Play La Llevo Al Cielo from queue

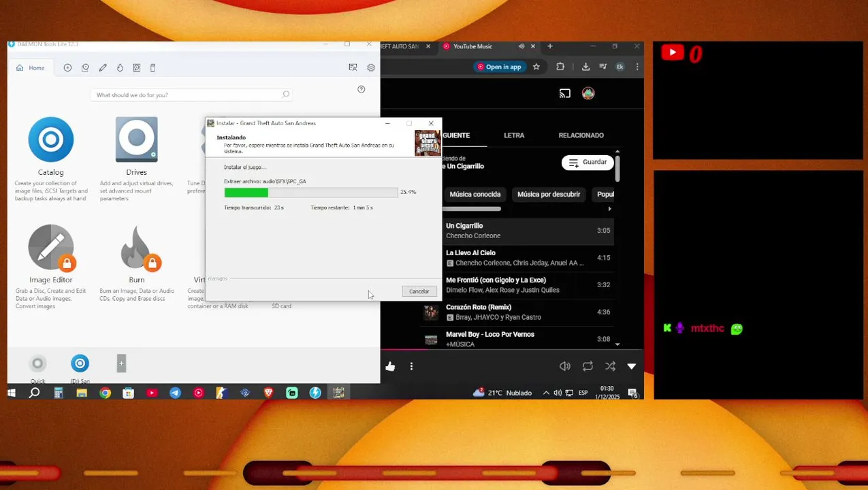coord(517,258)
